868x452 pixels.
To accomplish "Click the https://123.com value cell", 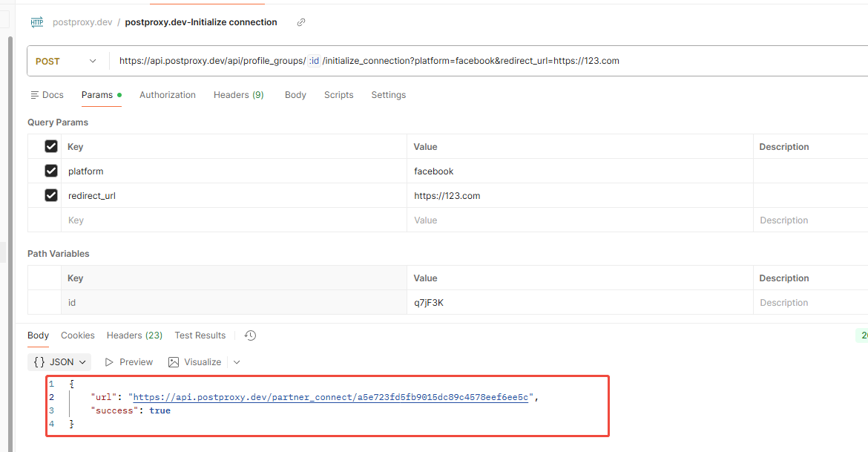I will click(579, 195).
